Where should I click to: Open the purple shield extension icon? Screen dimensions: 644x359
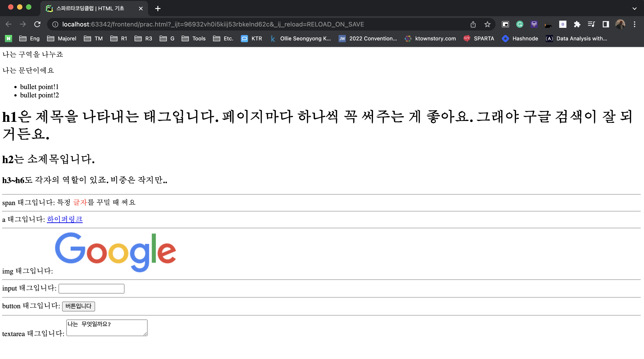(534, 24)
